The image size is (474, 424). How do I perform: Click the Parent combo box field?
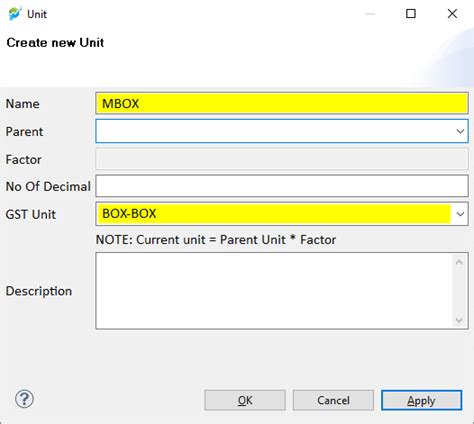[x=282, y=131]
